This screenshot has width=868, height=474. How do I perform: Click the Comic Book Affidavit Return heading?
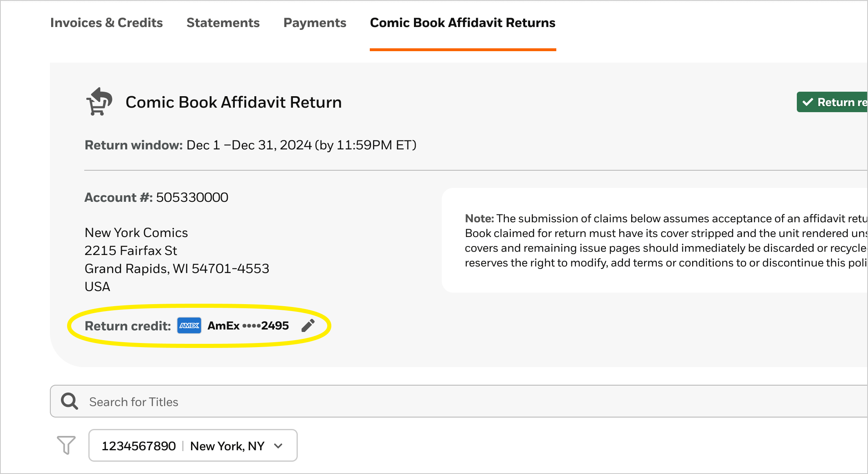tap(234, 102)
